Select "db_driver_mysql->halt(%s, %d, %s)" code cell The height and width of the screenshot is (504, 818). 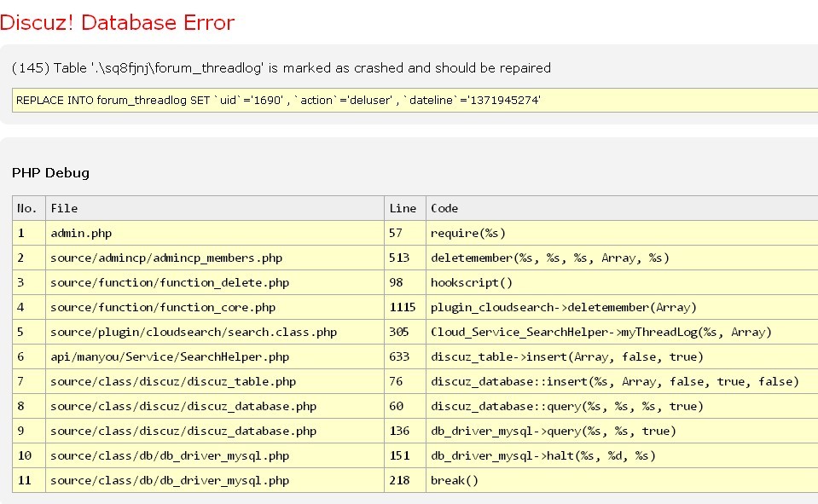pos(622,455)
